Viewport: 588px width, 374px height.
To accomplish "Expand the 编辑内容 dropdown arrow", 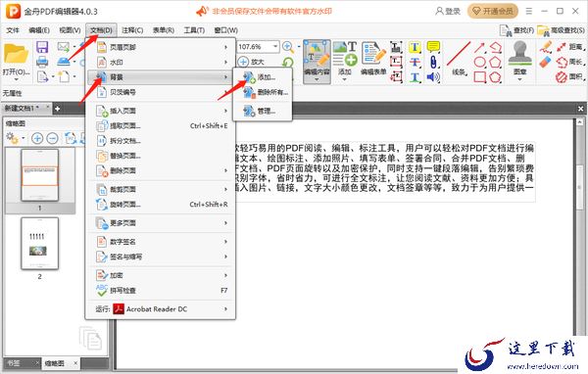I will pyautogui.click(x=317, y=79).
